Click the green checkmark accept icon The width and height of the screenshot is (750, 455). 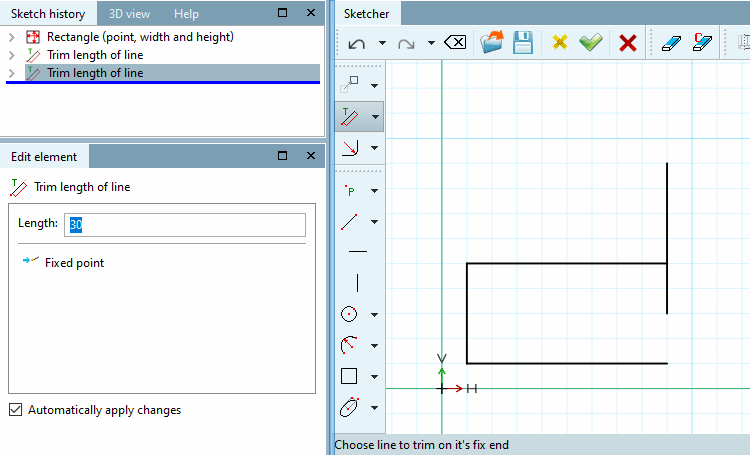click(x=591, y=43)
